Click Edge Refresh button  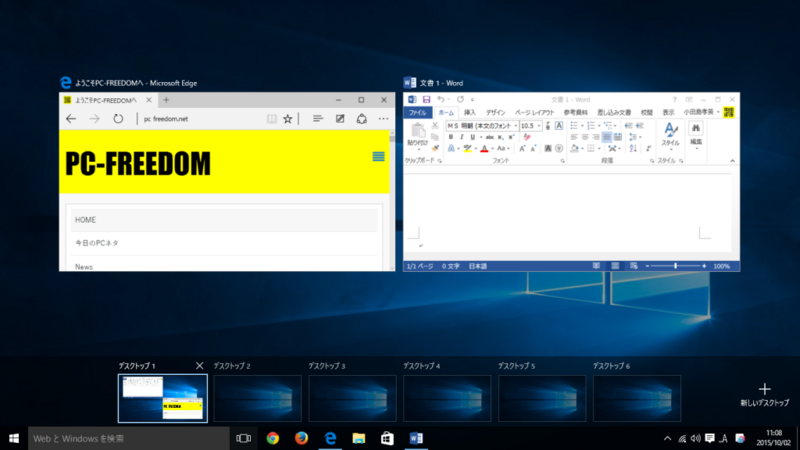(118, 119)
